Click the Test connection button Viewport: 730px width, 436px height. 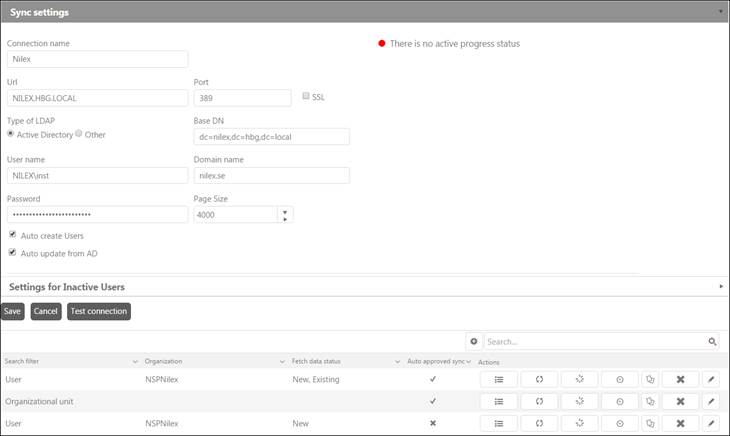(x=99, y=311)
